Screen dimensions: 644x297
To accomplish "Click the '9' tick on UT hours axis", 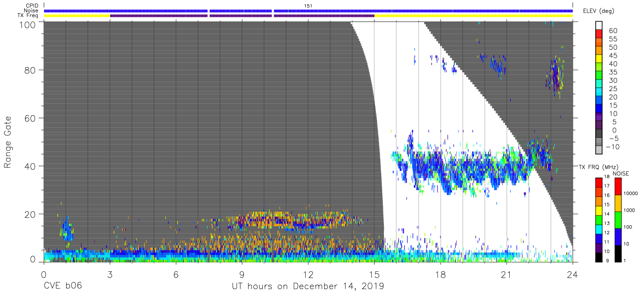I will pos(242,274).
